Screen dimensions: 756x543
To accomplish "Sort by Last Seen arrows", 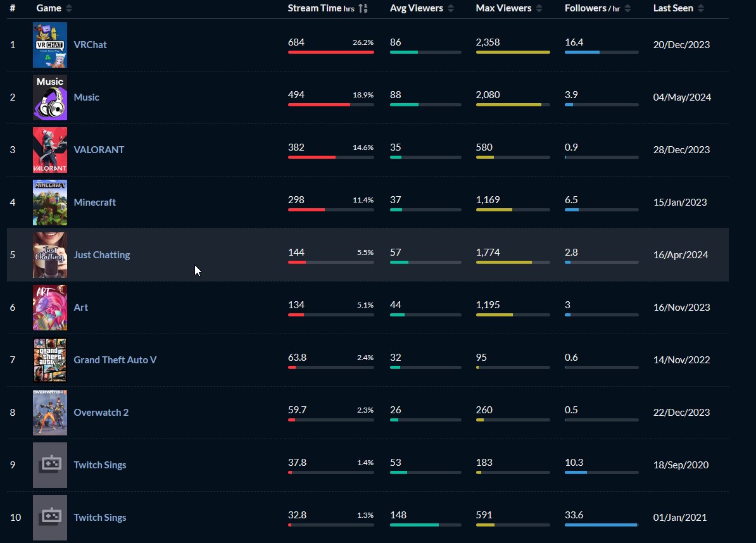I will pos(700,8).
